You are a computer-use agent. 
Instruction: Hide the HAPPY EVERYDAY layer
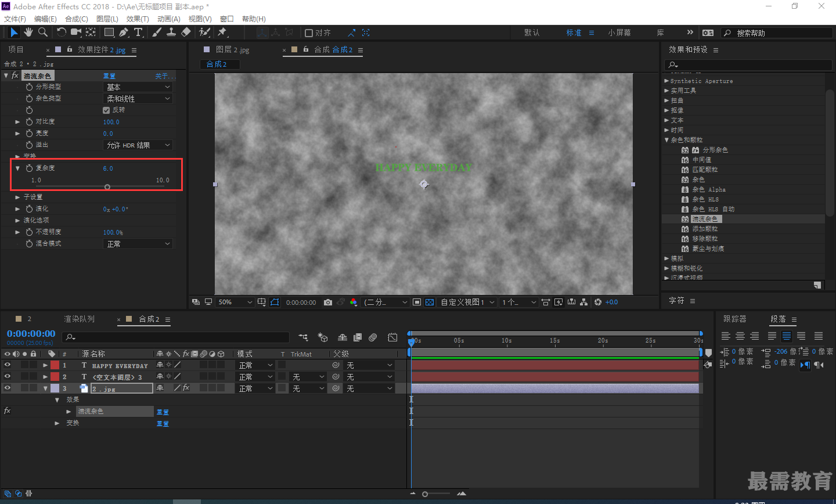pyautogui.click(x=8, y=365)
